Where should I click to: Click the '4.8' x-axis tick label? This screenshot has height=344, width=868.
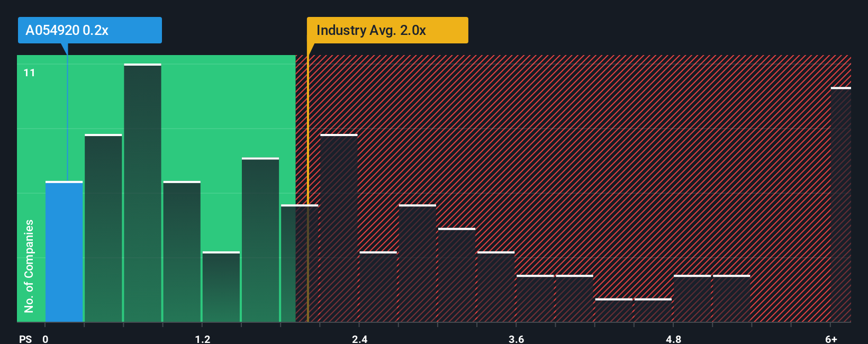(673, 339)
